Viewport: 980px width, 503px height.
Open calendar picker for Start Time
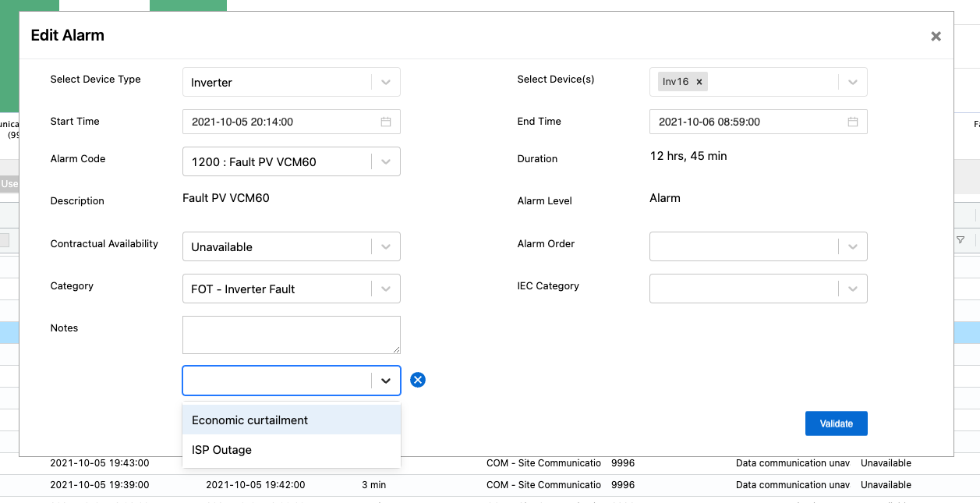pyautogui.click(x=385, y=122)
